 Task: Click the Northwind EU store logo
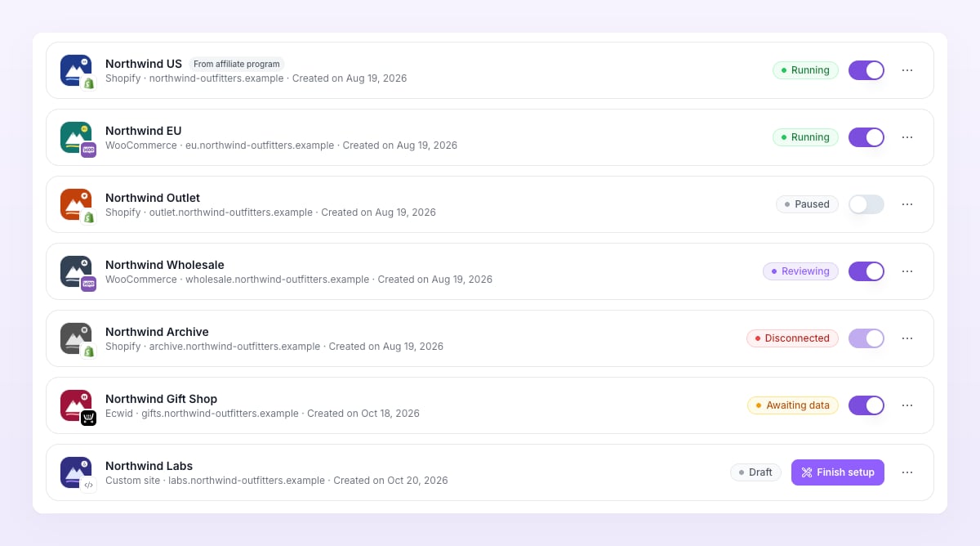[x=76, y=137]
